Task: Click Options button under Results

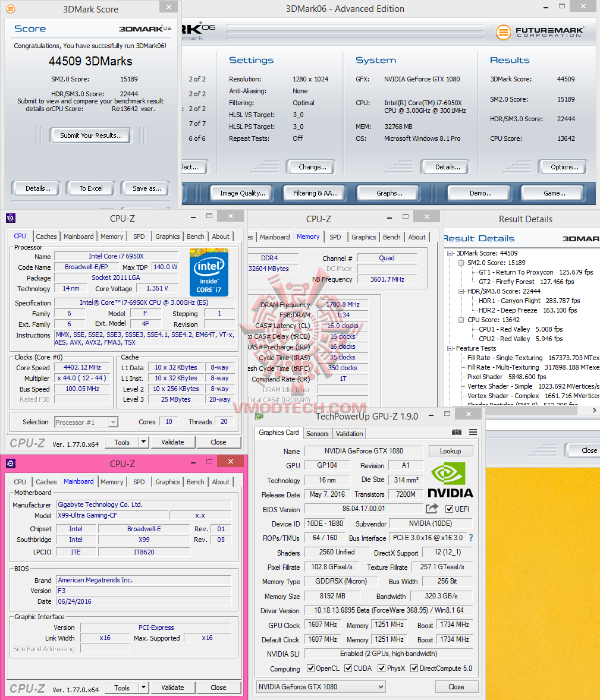Action: click(x=564, y=167)
